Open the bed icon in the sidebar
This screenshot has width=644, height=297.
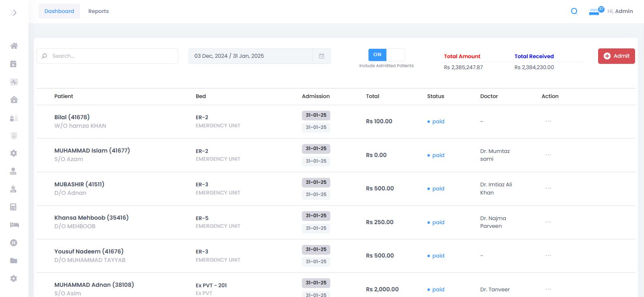[x=14, y=225]
